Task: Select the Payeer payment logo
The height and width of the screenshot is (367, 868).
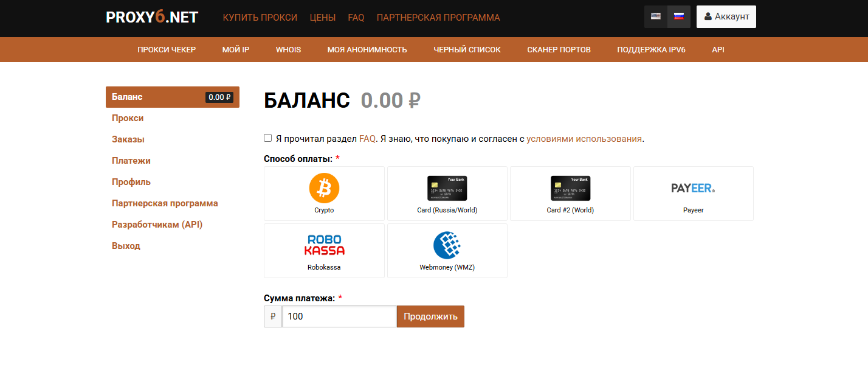Action: (x=693, y=188)
